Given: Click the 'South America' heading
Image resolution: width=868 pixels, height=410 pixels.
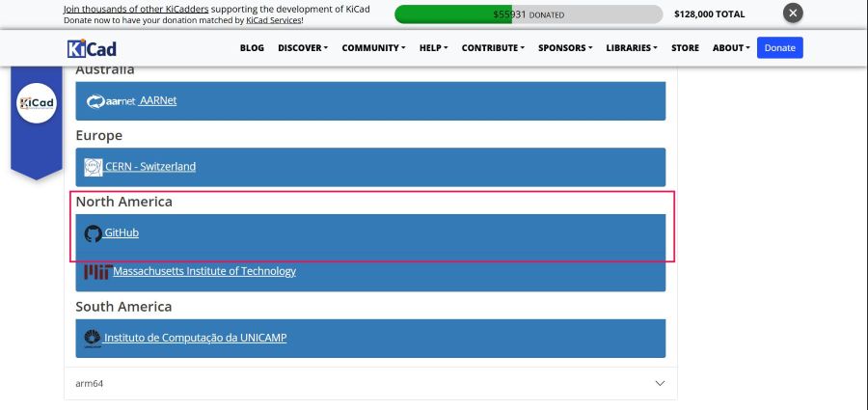Looking at the screenshot, I should [x=123, y=307].
